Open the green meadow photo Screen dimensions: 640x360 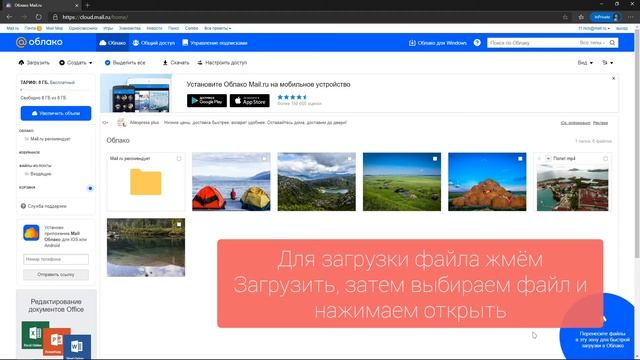click(402, 182)
